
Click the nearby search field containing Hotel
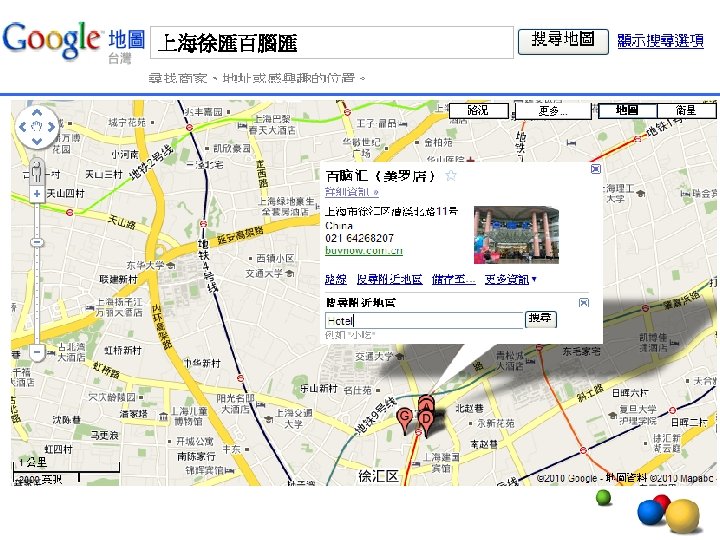(424, 320)
